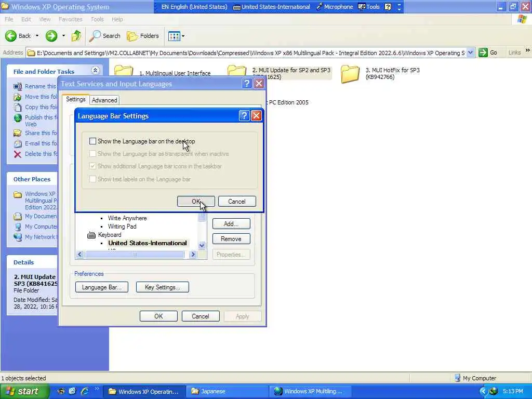
Task: Open the Edit menu in Explorer
Action: click(26, 19)
